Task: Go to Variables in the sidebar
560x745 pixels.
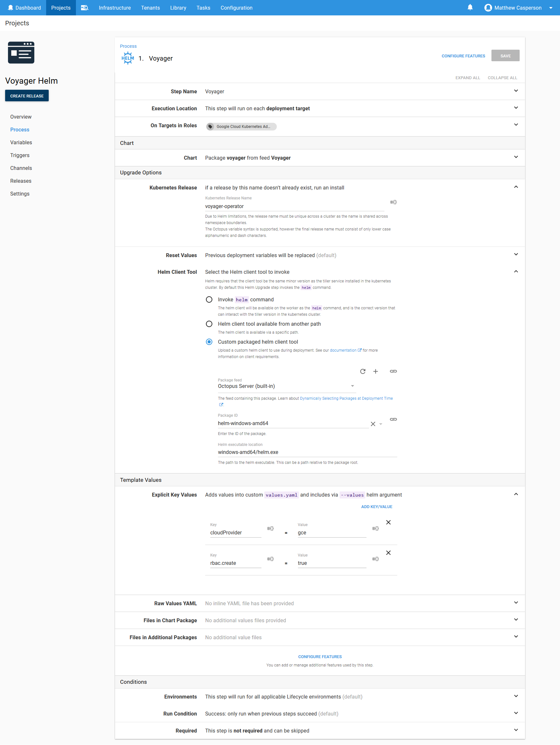Action: coord(21,142)
